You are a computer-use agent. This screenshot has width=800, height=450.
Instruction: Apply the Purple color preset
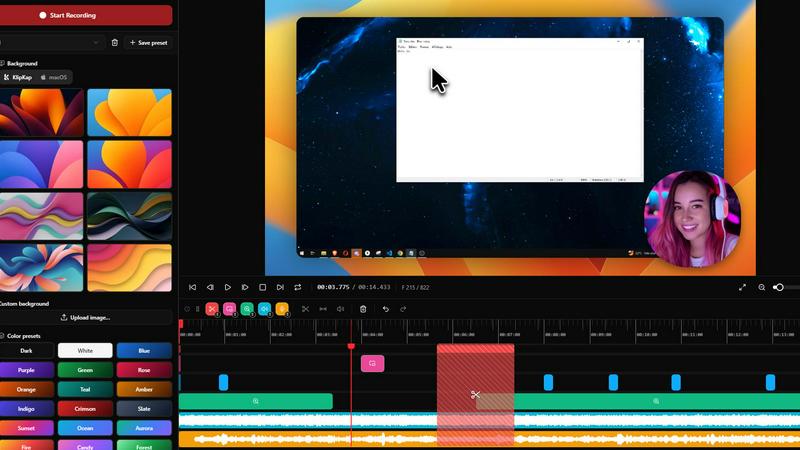coord(26,370)
